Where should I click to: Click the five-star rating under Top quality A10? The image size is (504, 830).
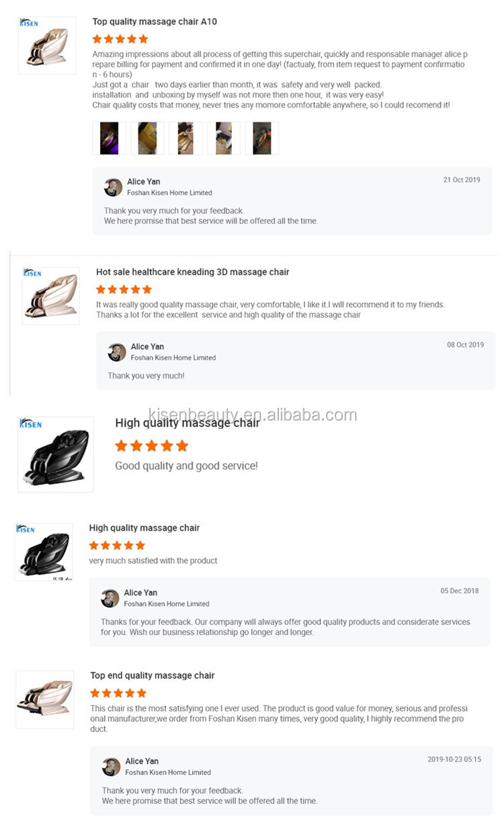[120, 39]
